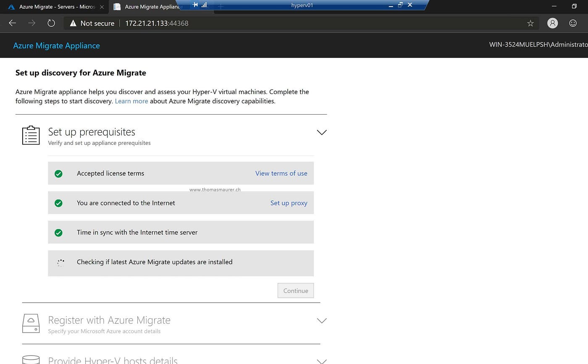This screenshot has width=588, height=364.
Task: Open the browser profile avatar icon
Action: 553,23
